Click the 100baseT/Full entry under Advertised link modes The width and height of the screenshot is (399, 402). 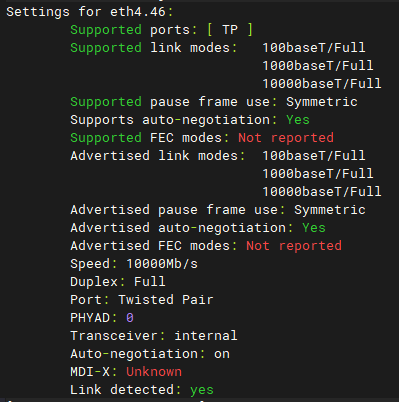coord(314,156)
